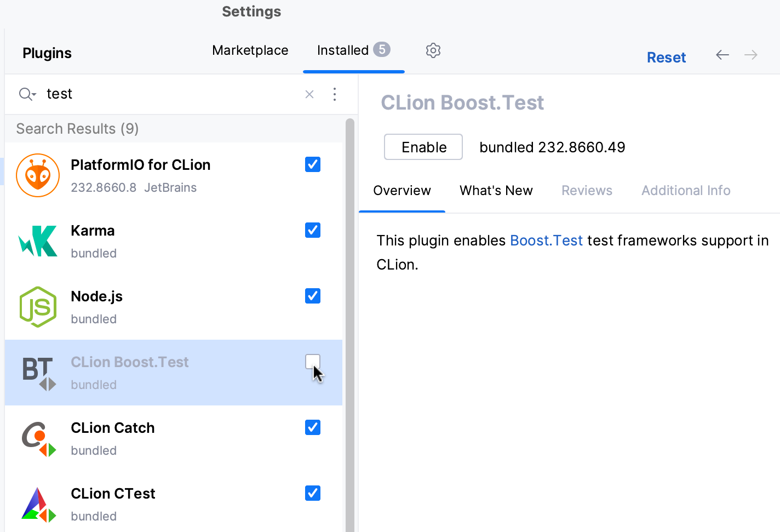Viewport: 780px width, 532px height.
Task: Click the Karma plugin icon
Action: [x=38, y=241]
